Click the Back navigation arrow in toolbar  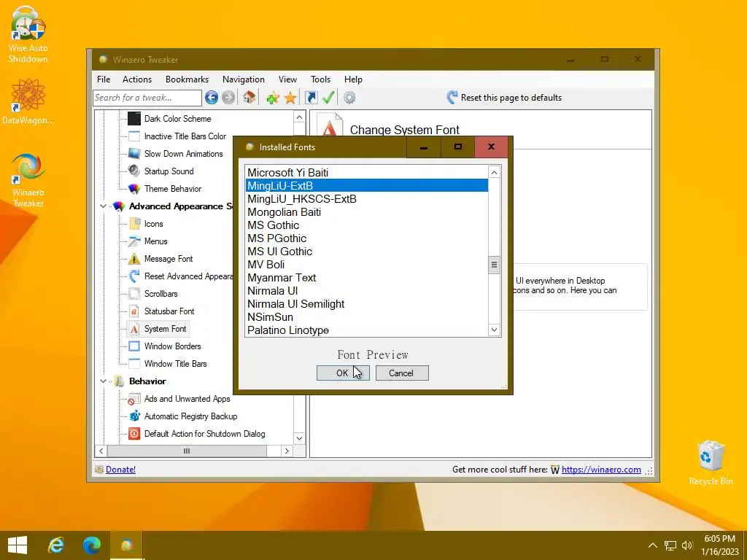212,98
